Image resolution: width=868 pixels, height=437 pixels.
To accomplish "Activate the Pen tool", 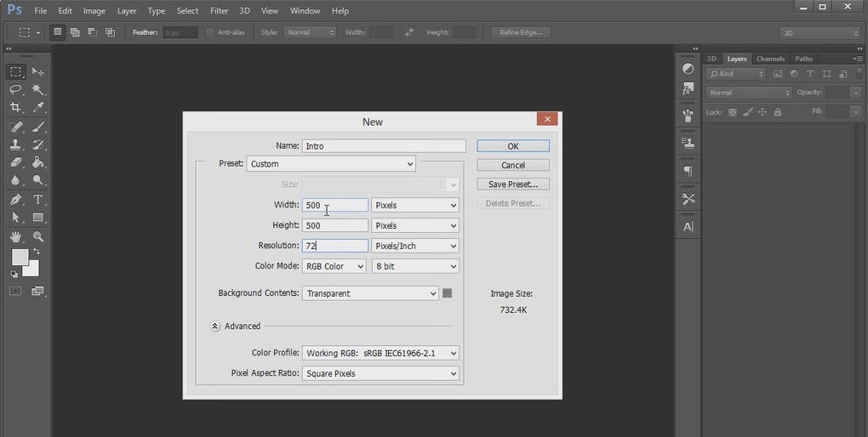I will (15, 200).
